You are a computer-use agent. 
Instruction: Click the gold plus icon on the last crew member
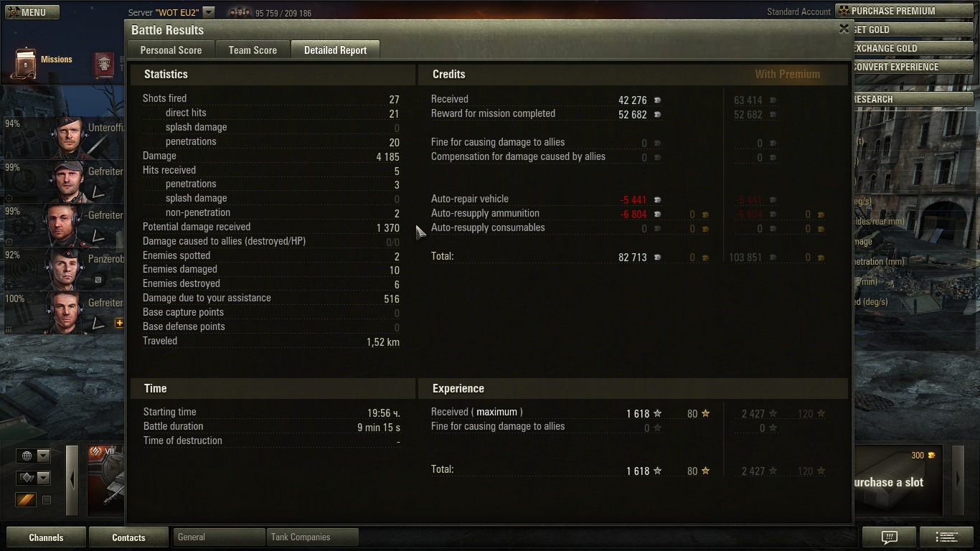(119, 323)
